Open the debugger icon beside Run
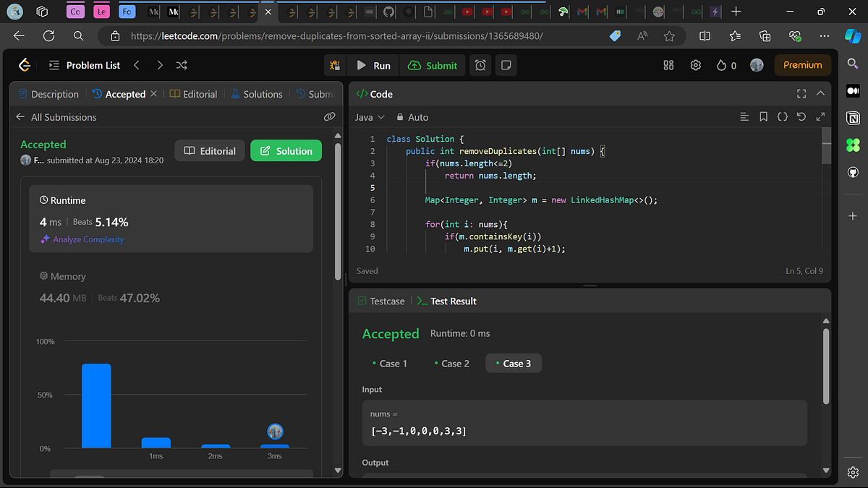Image resolution: width=868 pixels, height=488 pixels. (x=335, y=65)
